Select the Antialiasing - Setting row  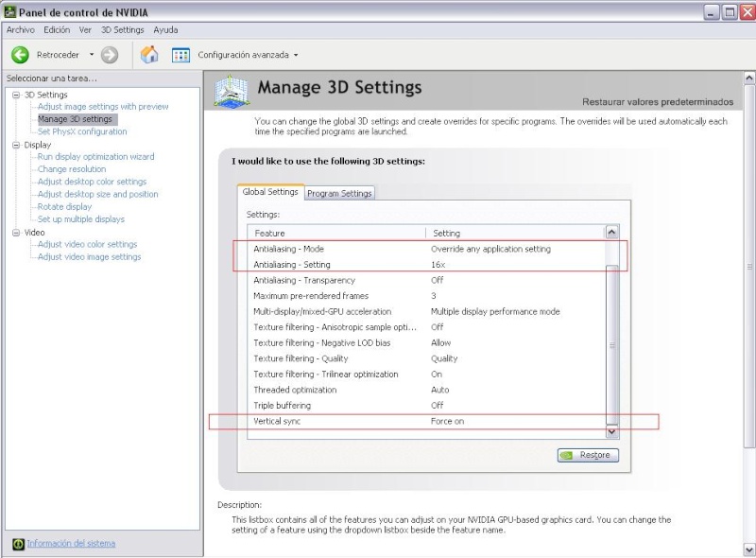pos(427,265)
